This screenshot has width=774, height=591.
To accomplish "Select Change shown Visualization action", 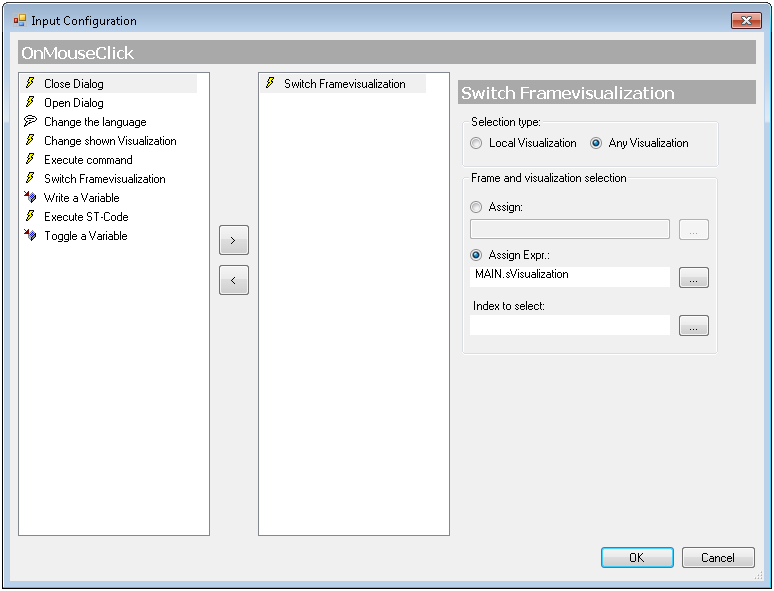I will pos(109,141).
